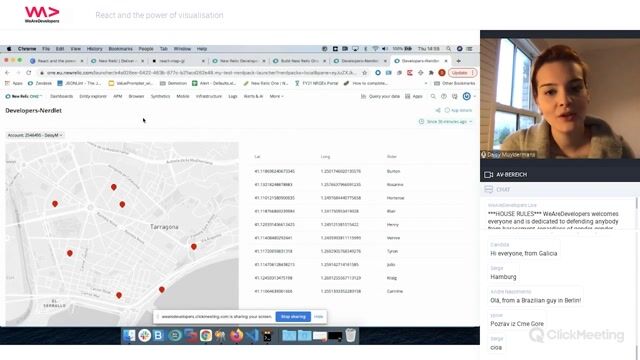Image resolution: width=640 pixels, height=360 pixels.
Task: Close the active Developers-Nerdlet tab
Action: pos(446,61)
